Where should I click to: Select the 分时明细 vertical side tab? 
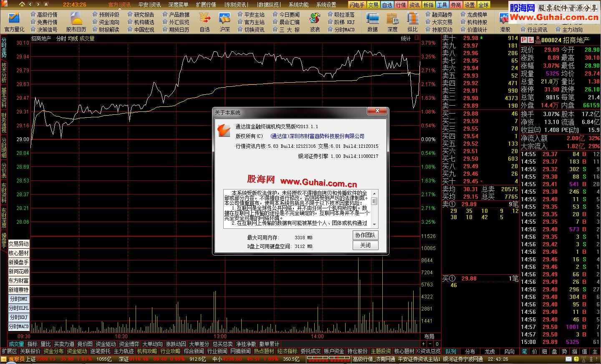coord(4,148)
